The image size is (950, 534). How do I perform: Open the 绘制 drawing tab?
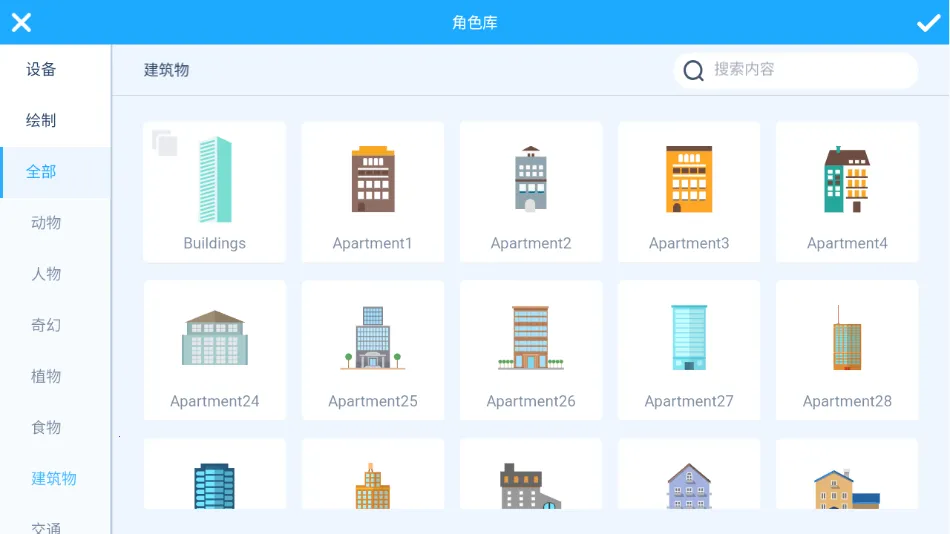42,121
